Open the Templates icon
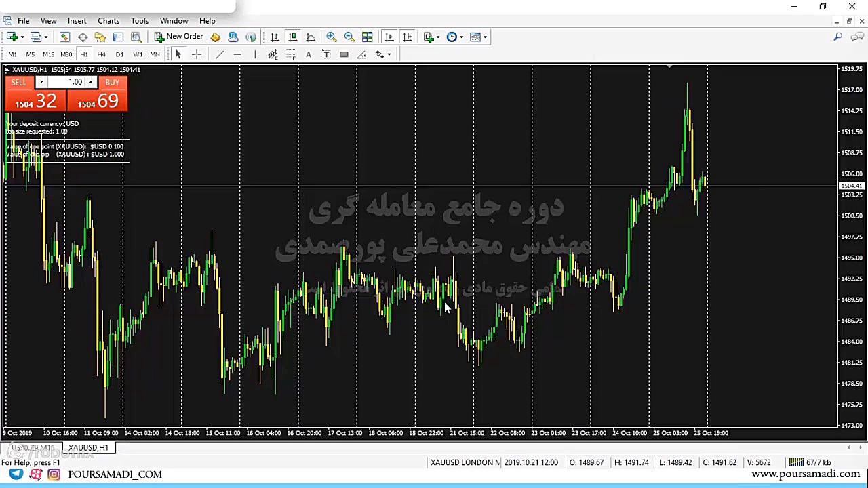The height and width of the screenshot is (488, 868). click(x=475, y=37)
